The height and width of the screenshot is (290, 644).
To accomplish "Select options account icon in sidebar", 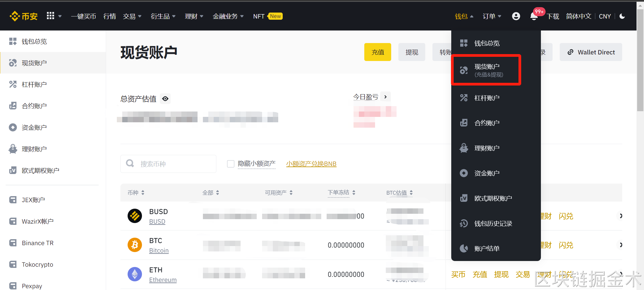I will click(13, 170).
